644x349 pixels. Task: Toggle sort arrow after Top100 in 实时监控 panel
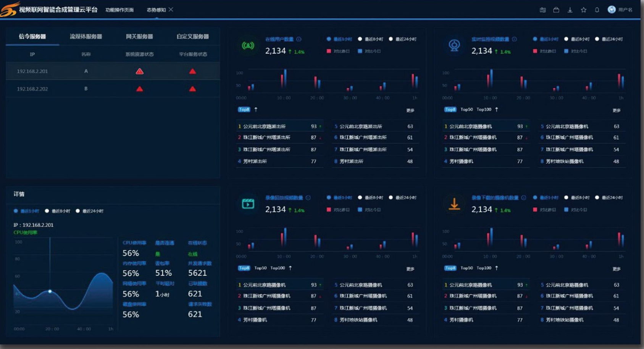(497, 110)
